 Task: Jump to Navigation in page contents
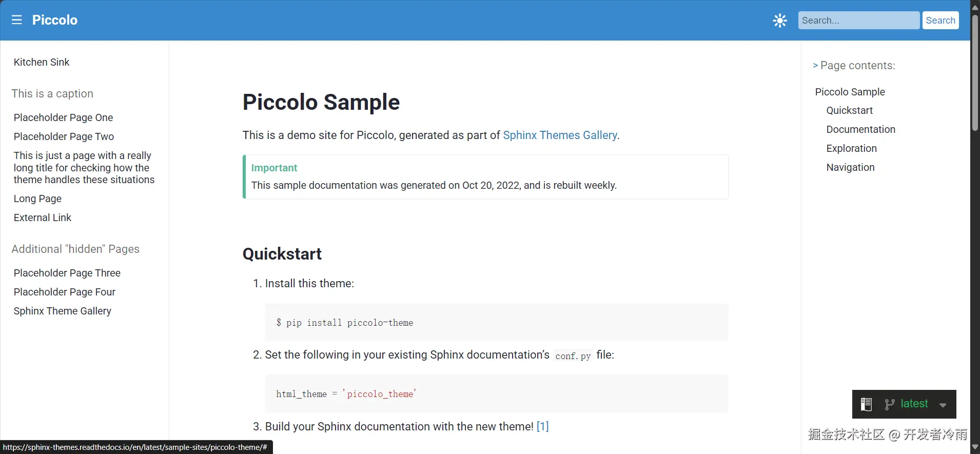coord(850,167)
